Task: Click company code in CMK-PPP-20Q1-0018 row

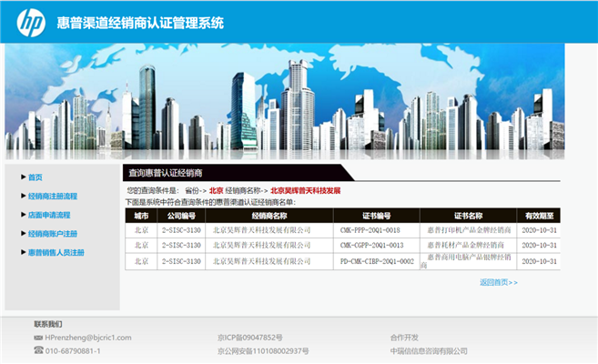Action: (181, 230)
